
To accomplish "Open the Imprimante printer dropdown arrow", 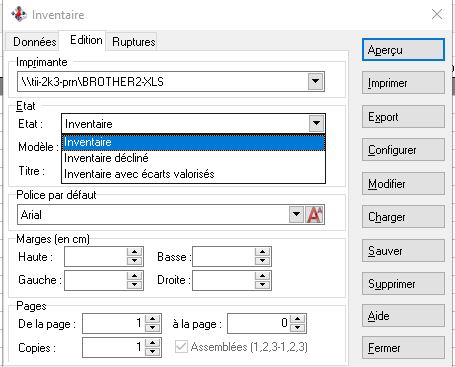I will pos(315,81).
